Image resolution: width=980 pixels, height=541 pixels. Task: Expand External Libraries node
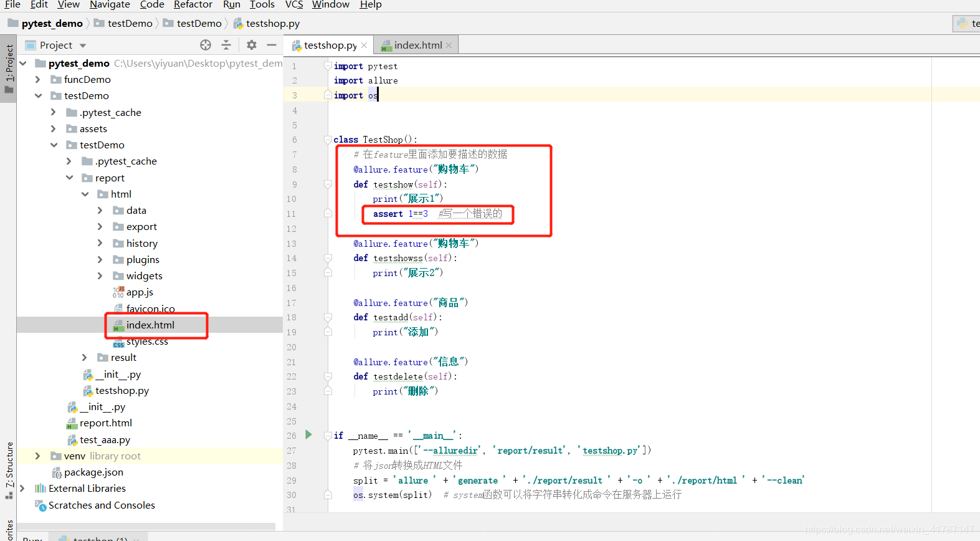(x=23, y=488)
